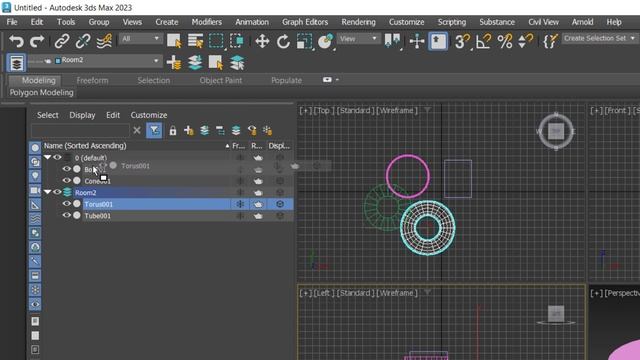Open the explorer Display menu
Screen dimensions: 640x360
tap(82, 115)
